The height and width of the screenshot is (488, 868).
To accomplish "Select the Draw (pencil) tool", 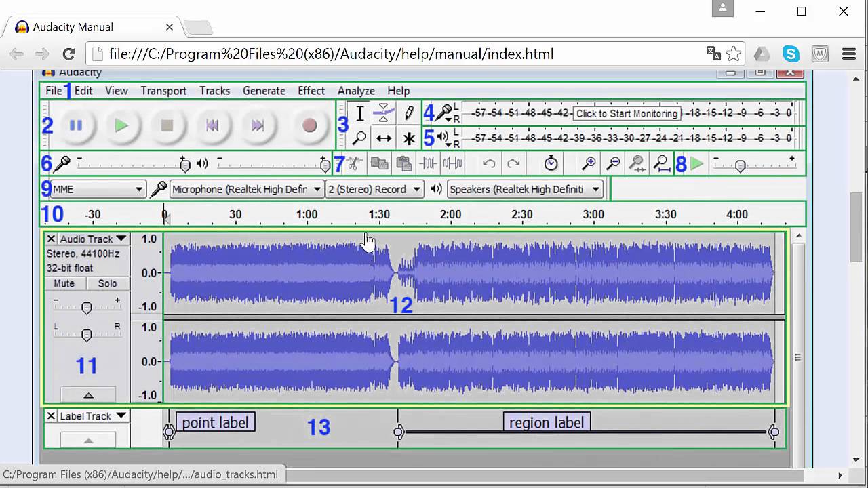I will point(409,113).
